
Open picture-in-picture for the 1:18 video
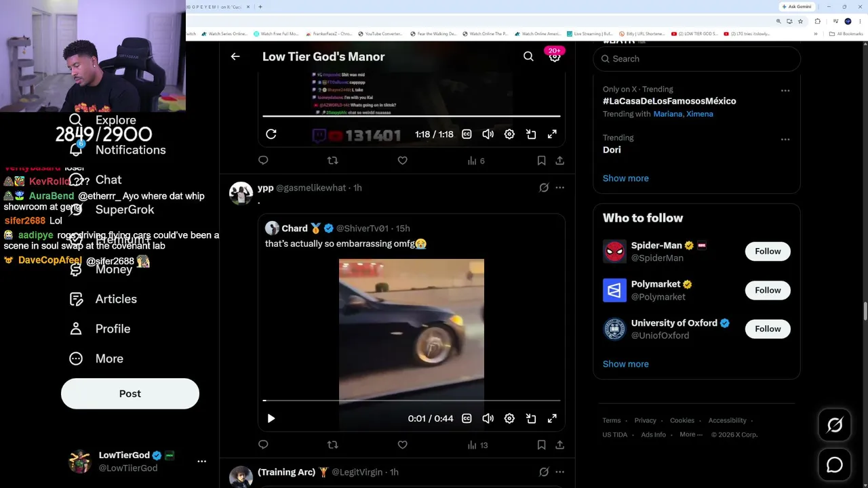[531, 134]
